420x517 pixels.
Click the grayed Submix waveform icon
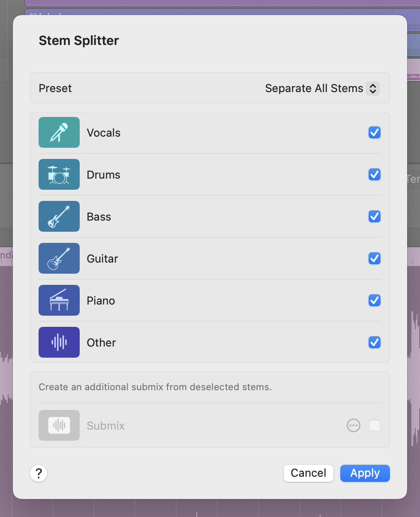point(59,425)
